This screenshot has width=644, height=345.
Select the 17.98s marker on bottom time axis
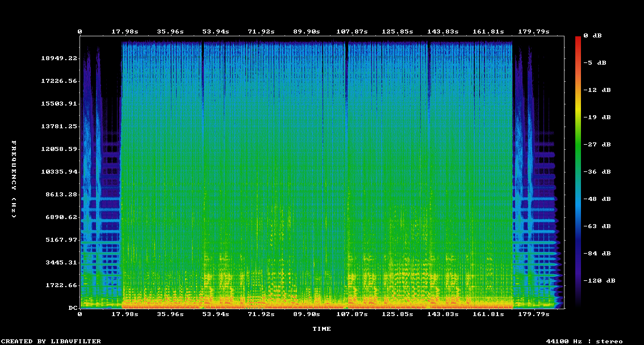click(125, 314)
